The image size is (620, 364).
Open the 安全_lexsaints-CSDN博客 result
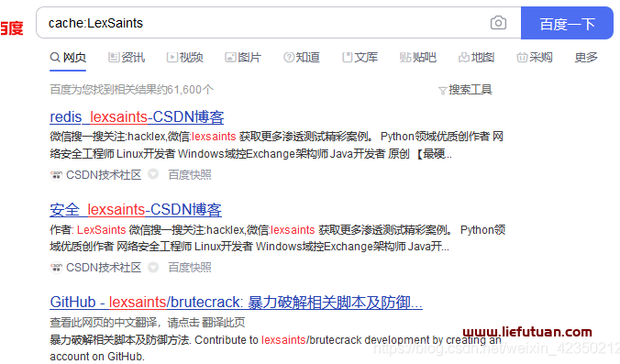pos(136,209)
